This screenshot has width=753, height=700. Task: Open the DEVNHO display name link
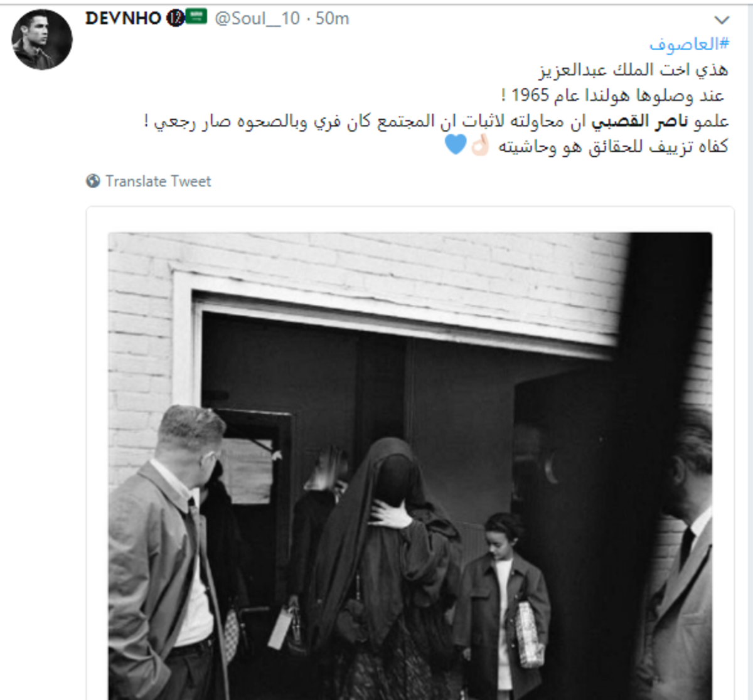pos(124,18)
